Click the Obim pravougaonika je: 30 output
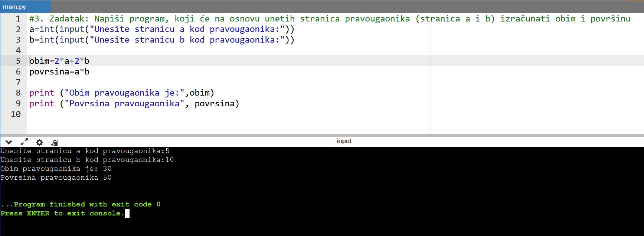 (56, 169)
